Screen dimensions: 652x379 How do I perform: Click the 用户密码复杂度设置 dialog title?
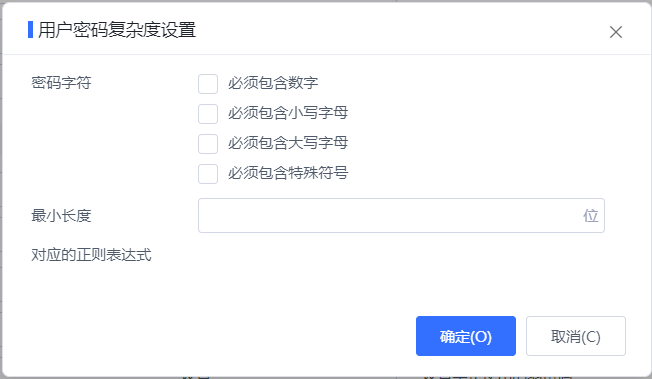point(117,30)
